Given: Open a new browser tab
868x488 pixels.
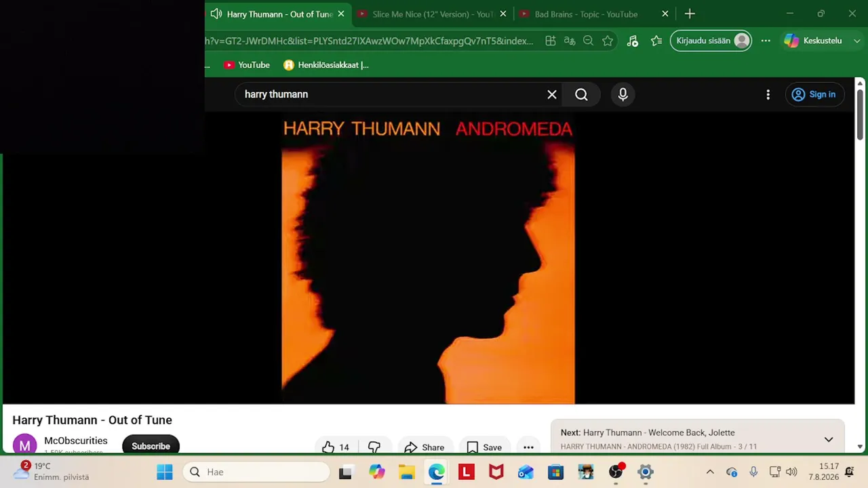Looking at the screenshot, I should 690,14.
